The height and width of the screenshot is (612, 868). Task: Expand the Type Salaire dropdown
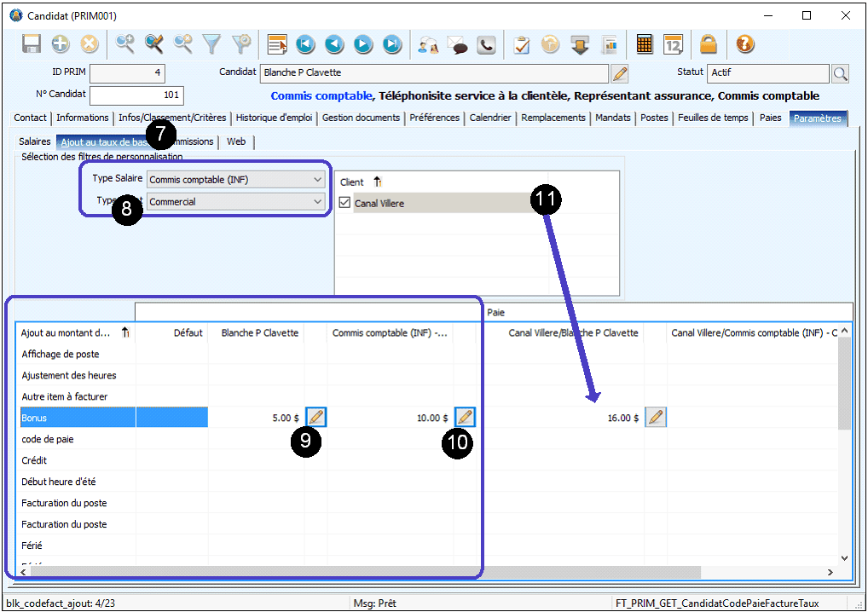[x=317, y=180]
